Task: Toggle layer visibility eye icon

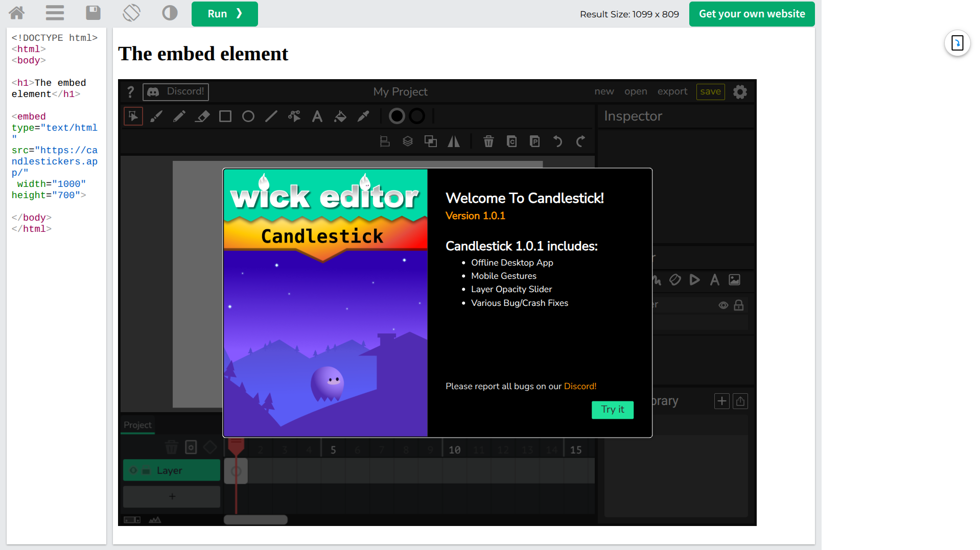Action: pos(724,305)
